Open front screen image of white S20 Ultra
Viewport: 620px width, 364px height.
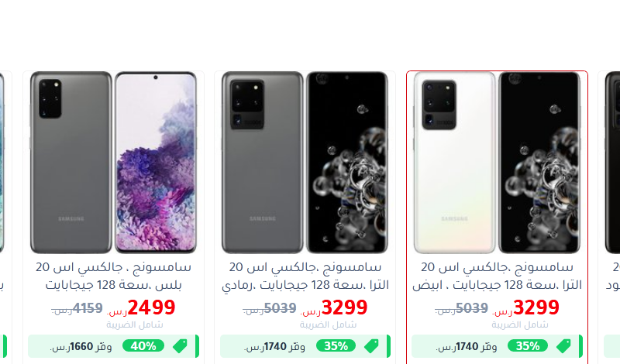point(539,162)
